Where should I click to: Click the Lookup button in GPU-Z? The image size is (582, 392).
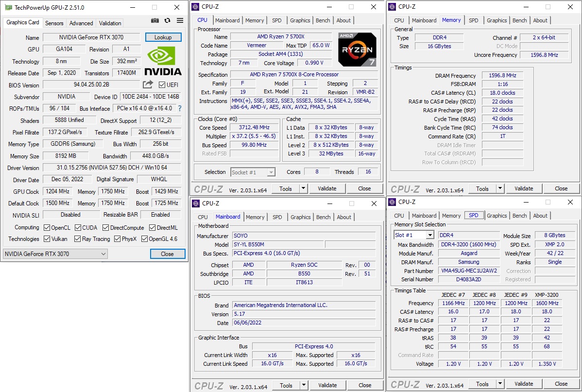(x=163, y=37)
